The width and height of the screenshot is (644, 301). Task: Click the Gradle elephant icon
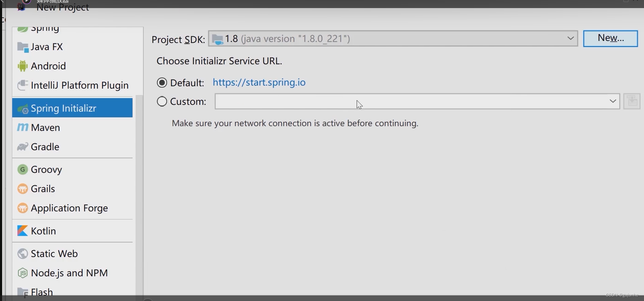22,147
